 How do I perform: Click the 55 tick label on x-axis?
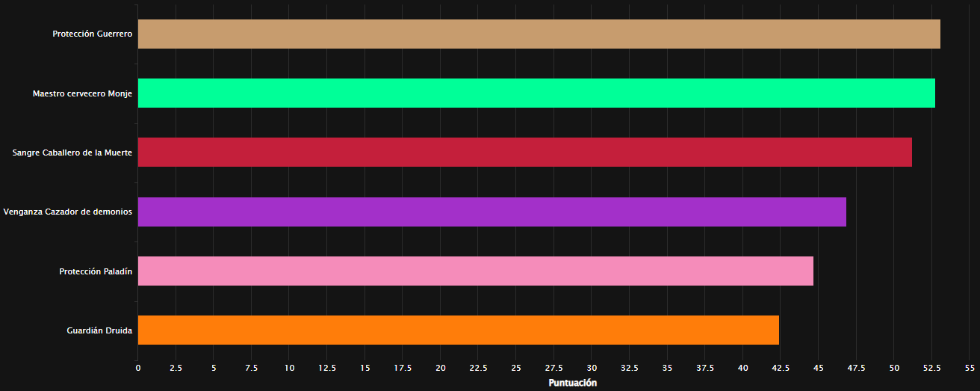pos(970,368)
